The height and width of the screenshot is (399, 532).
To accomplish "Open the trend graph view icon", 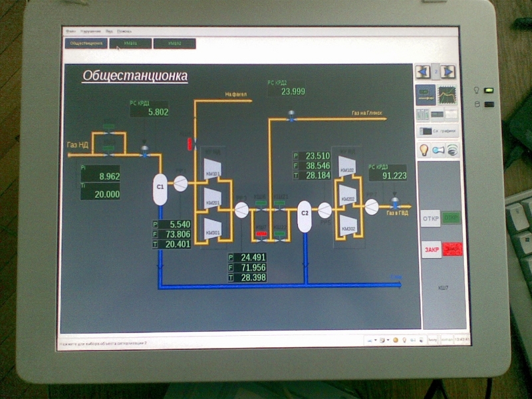I will 448,94.
